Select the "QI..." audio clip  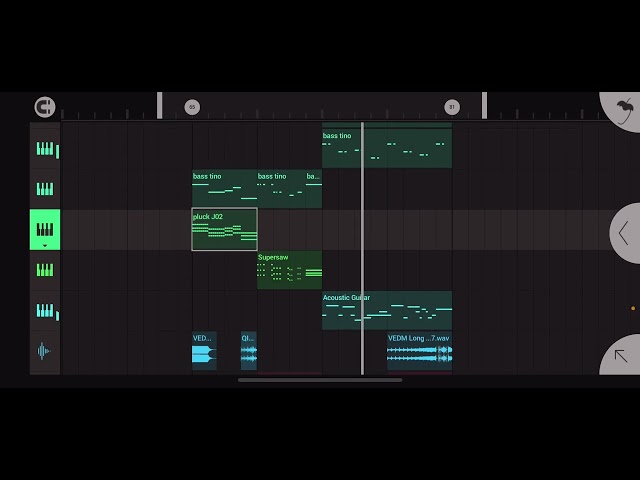pyautogui.click(x=249, y=351)
